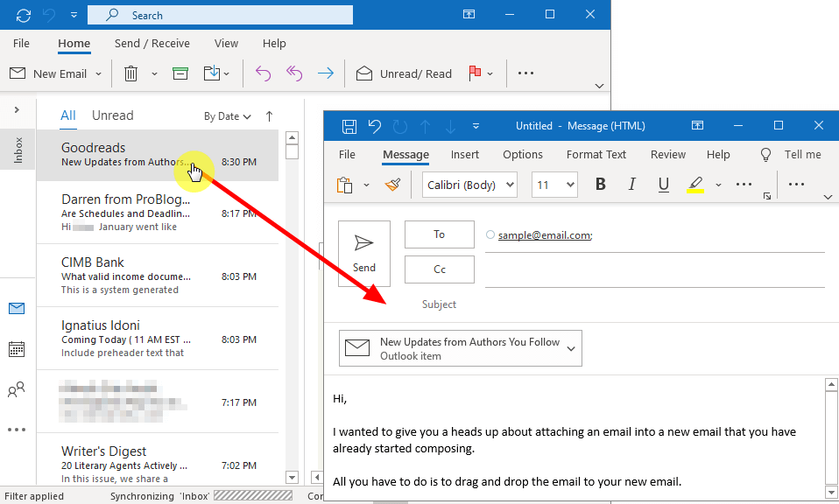Click the Undo icon in message window
The width and height of the screenshot is (839, 504).
coord(375,126)
